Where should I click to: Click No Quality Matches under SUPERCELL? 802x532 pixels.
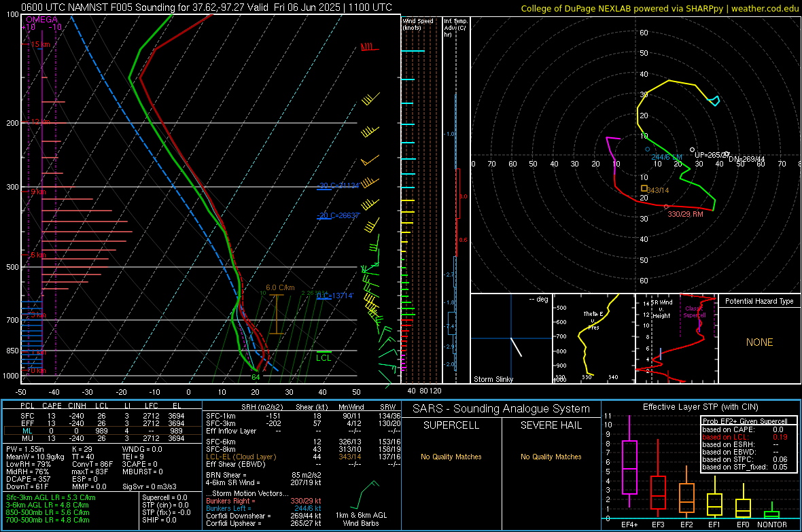[x=451, y=457]
